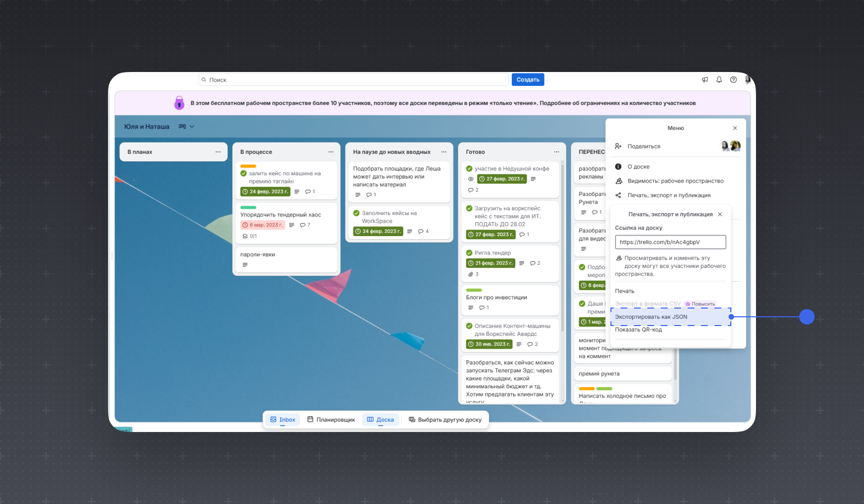This screenshot has height=504, width=864.
Task: Click the Повысить upgrade link
Action: click(700, 304)
